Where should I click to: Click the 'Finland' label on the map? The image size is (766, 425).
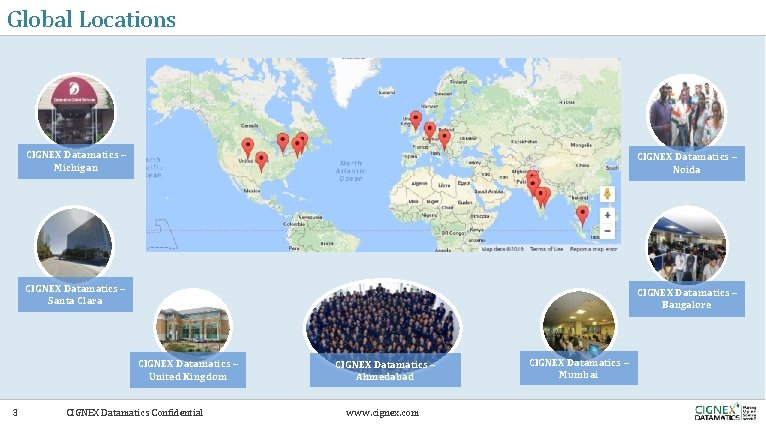458,82
